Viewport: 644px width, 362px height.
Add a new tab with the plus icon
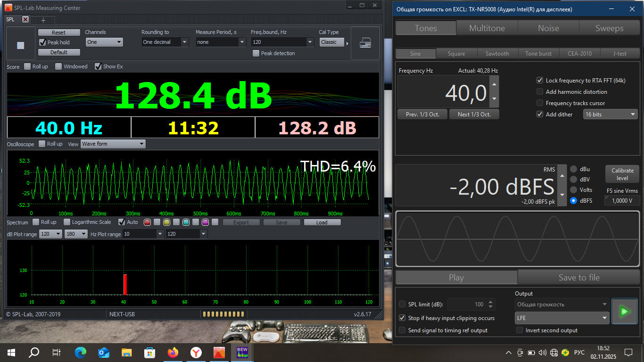pyautogui.click(x=43, y=20)
